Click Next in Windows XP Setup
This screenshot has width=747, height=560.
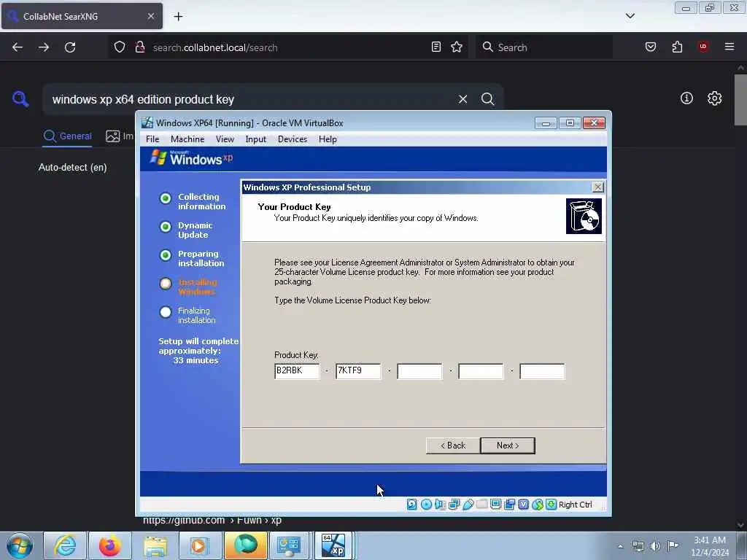click(508, 446)
